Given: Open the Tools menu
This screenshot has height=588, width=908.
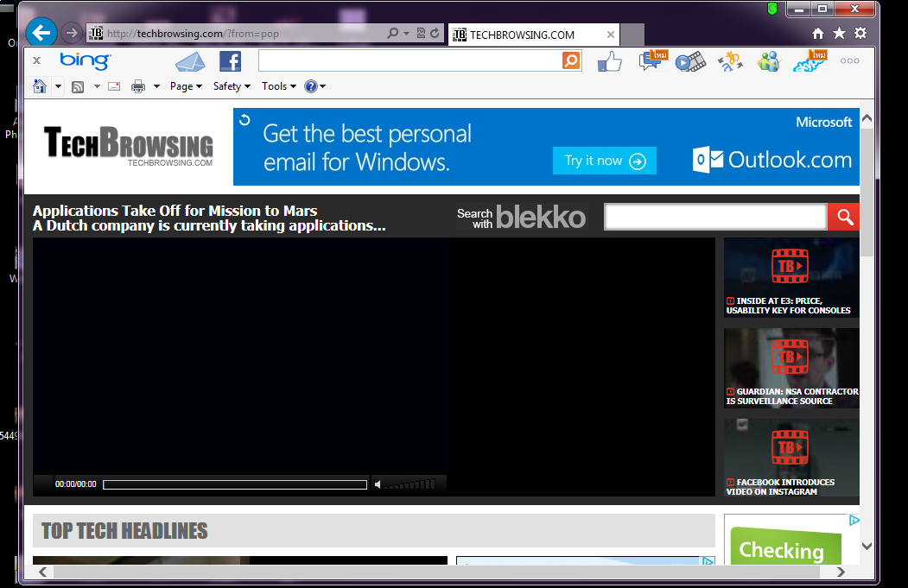Looking at the screenshot, I should tap(278, 86).
